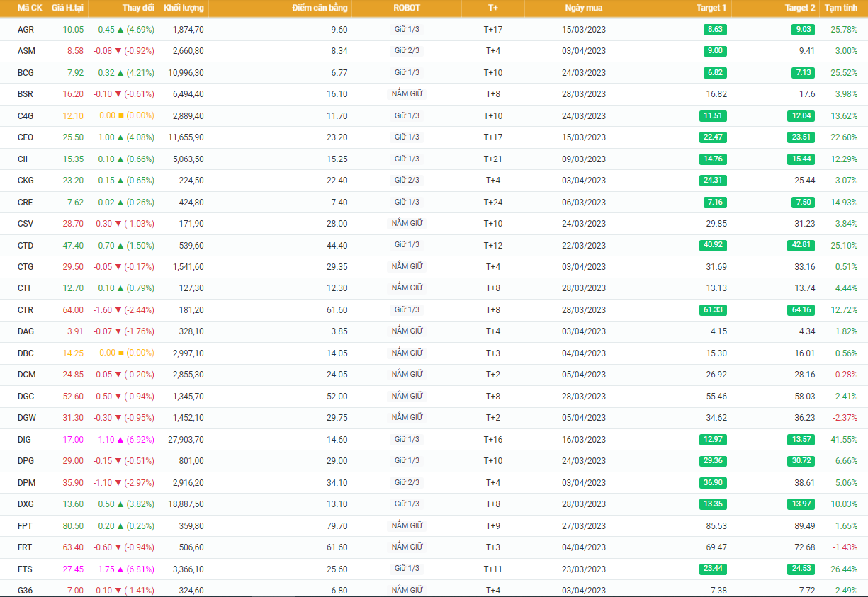Click the T+24 cell in CRE row

coord(493,203)
